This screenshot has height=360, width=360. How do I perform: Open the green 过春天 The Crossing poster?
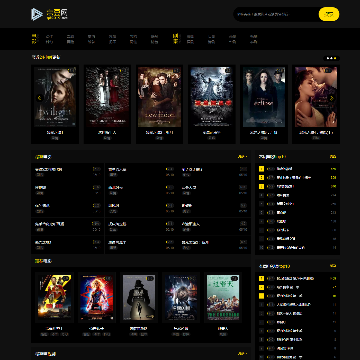click(x=223, y=297)
